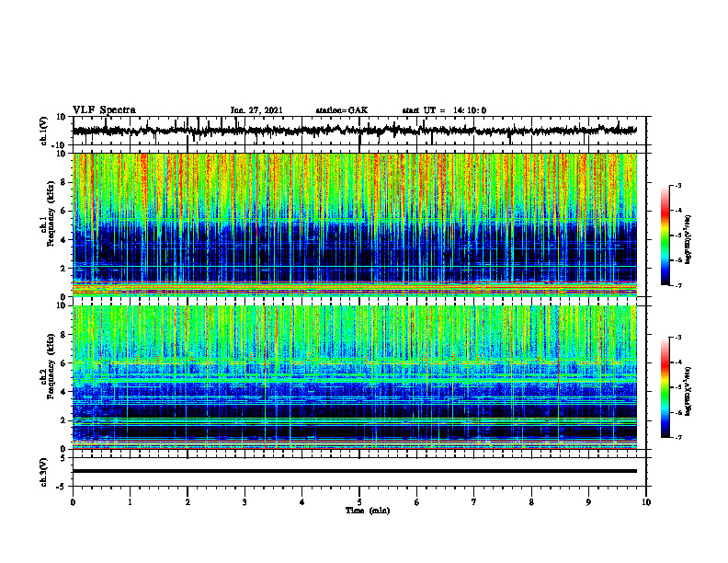Click the "Time (min)" x-axis label
The width and height of the screenshot is (728, 563).
point(368,511)
